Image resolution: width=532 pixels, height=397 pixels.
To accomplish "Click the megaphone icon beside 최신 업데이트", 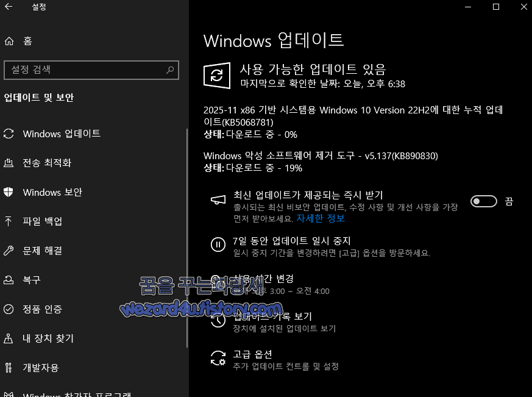I will (218, 200).
